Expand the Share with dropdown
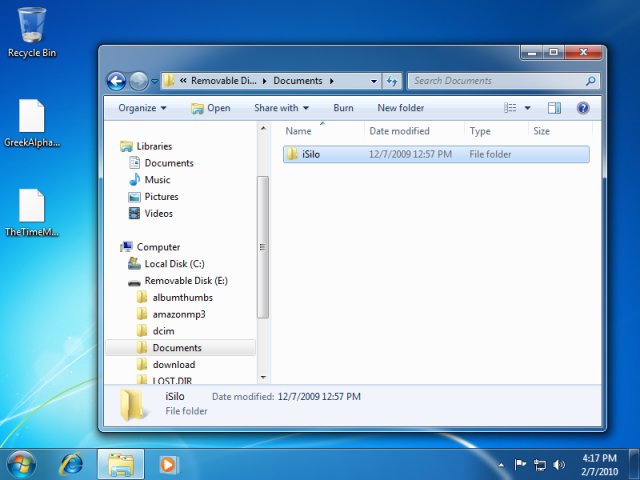Image resolution: width=640 pixels, height=480 pixels. pos(281,108)
